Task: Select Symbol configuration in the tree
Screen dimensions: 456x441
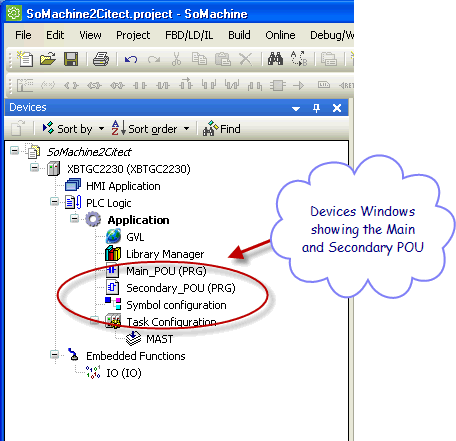Action: (176, 305)
